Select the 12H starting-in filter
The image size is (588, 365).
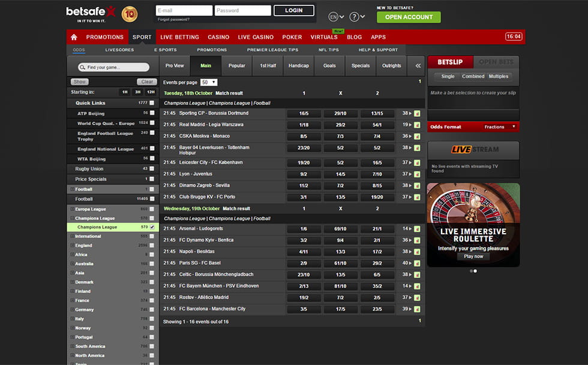151,92
